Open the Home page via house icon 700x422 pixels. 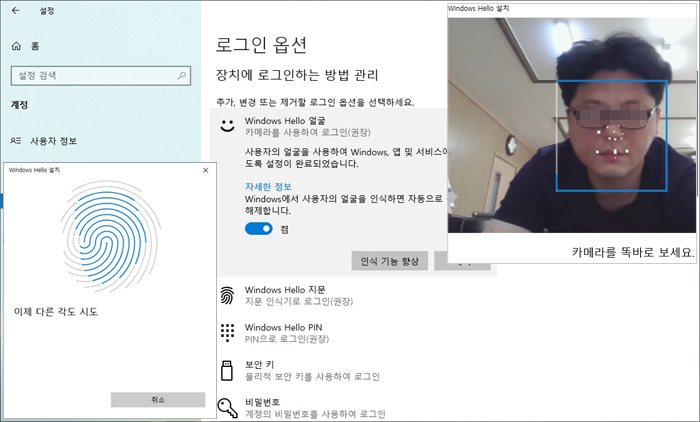(17, 46)
